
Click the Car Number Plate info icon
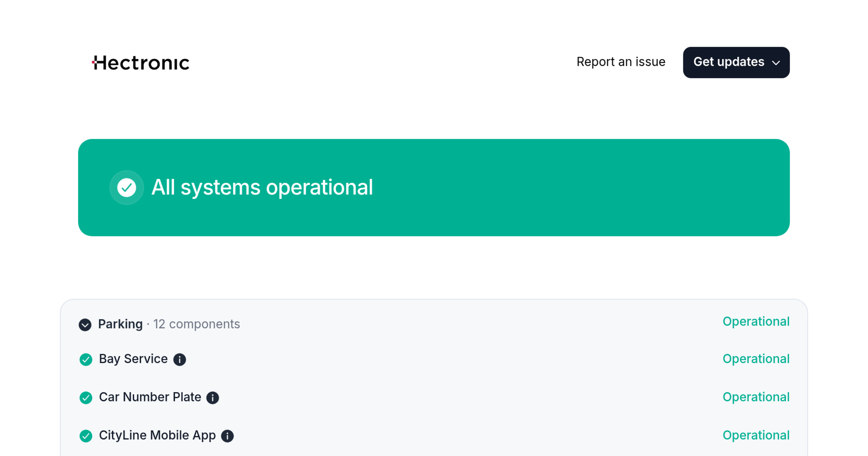click(213, 398)
